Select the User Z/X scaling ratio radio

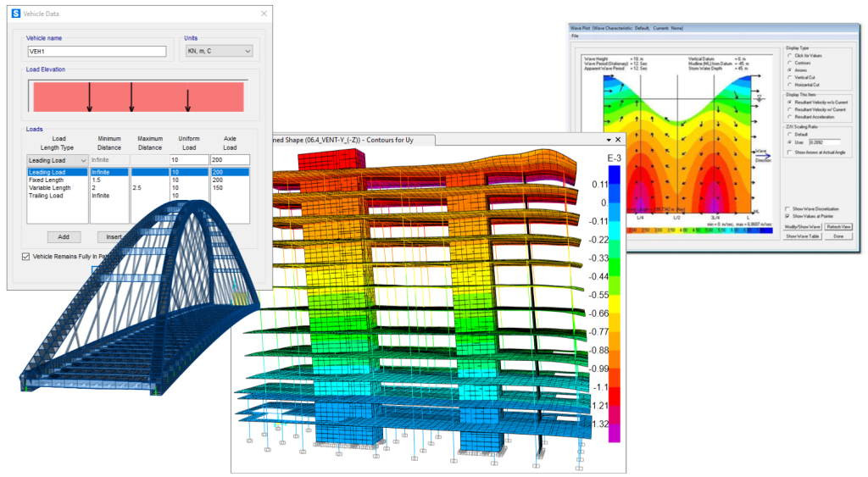789,142
